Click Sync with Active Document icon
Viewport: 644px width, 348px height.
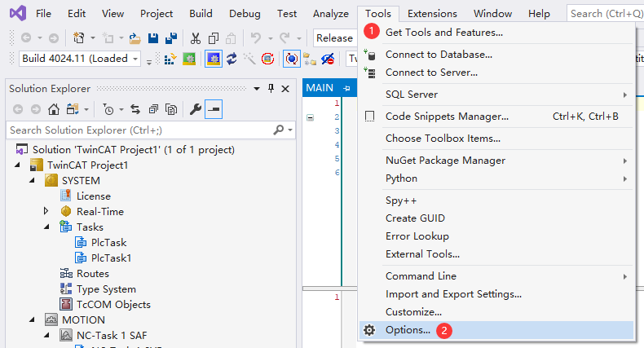pos(135,109)
